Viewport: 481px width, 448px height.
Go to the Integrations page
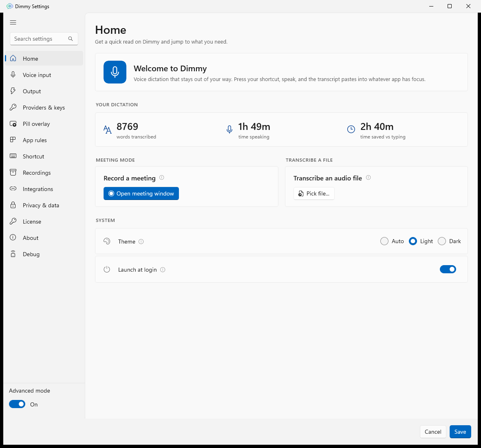pyautogui.click(x=44, y=189)
